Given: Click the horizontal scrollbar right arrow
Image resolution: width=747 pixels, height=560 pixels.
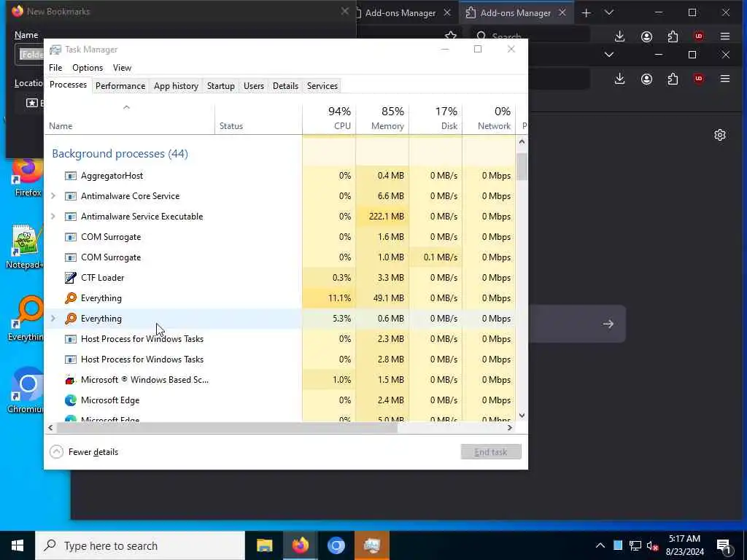Looking at the screenshot, I should pos(510,427).
